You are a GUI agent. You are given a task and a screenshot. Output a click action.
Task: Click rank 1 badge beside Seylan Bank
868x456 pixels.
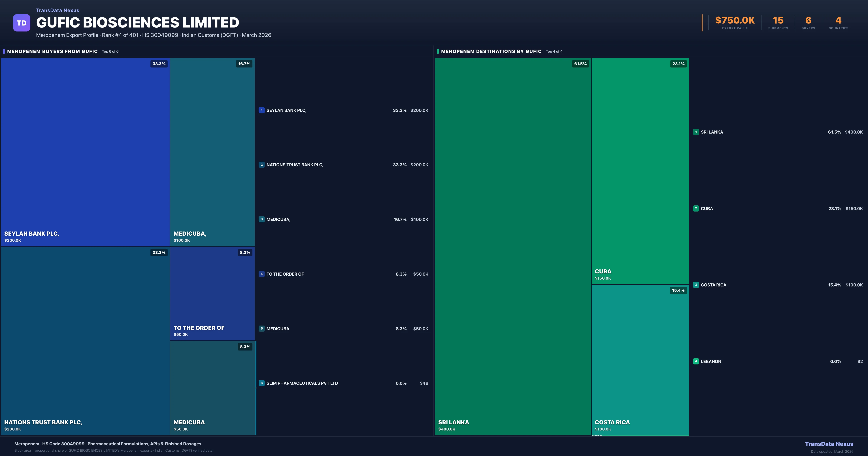pyautogui.click(x=261, y=110)
